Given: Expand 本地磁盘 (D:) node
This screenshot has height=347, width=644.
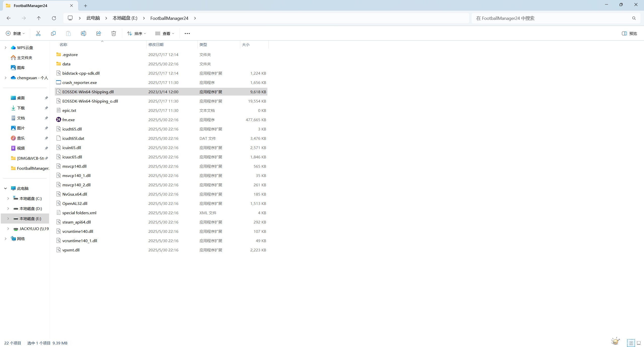Looking at the screenshot, I should (8, 208).
